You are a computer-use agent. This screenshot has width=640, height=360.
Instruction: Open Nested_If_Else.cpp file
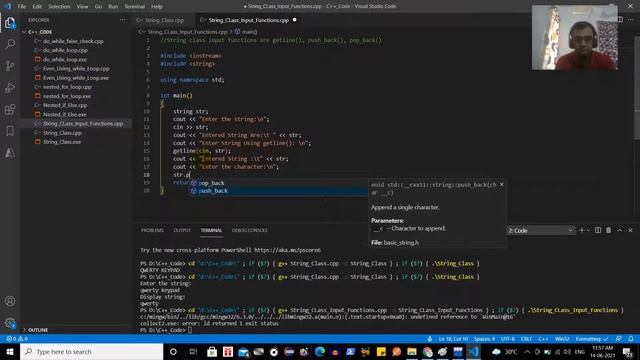[65, 105]
